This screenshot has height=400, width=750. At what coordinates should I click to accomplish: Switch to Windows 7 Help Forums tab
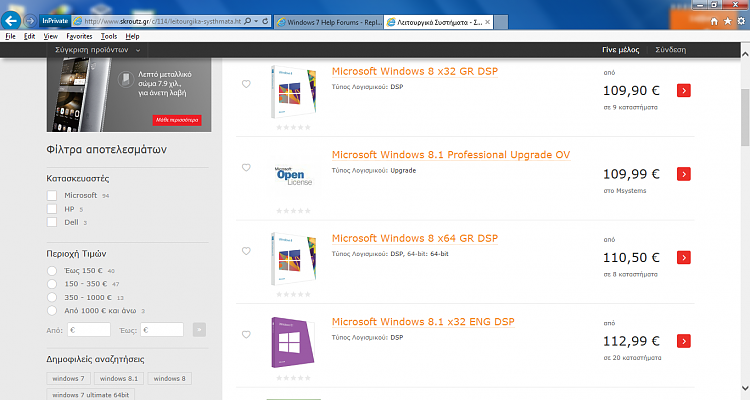tap(329, 22)
